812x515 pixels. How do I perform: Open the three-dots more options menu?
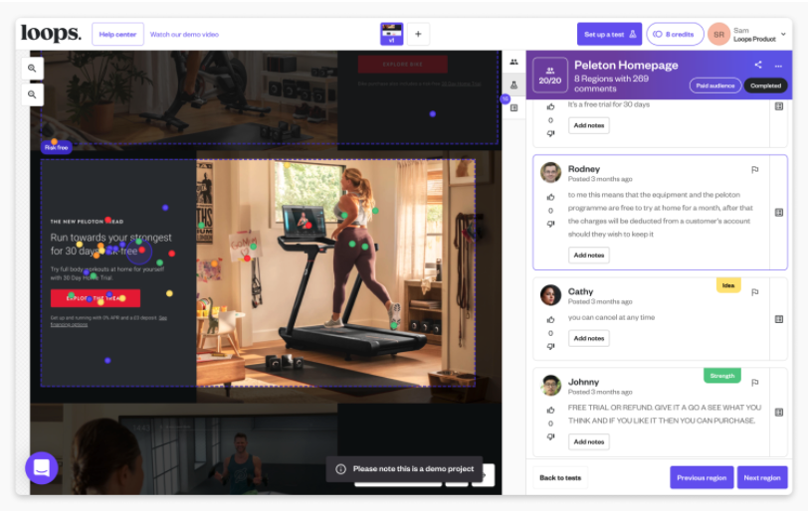click(778, 66)
